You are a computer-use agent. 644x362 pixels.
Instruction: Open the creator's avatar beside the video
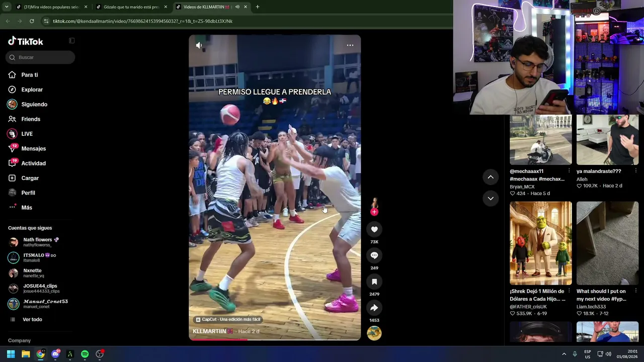pyautogui.click(x=374, y=203)
